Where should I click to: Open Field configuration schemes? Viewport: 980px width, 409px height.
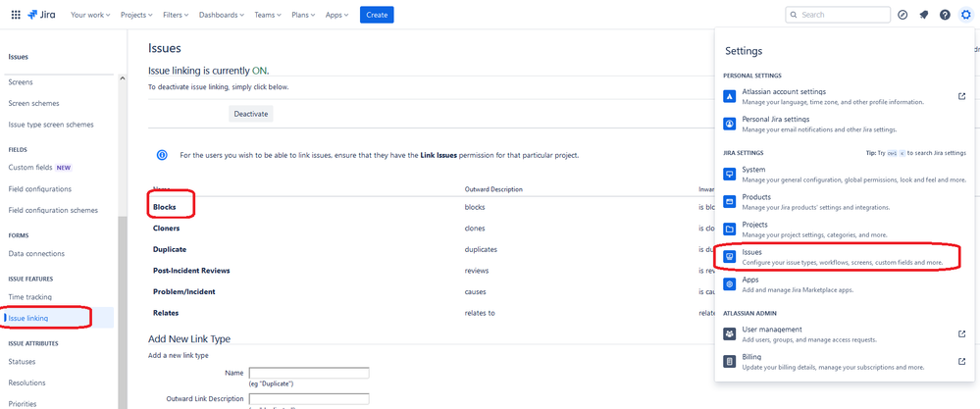(53, 211)
